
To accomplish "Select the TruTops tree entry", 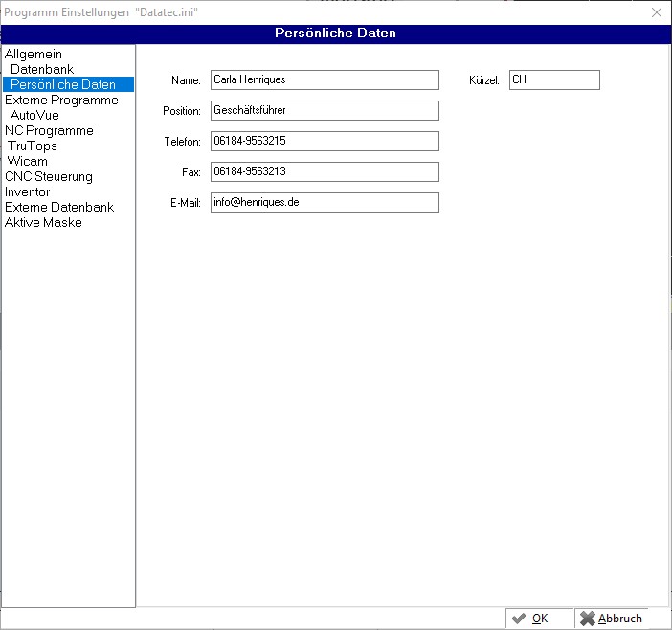I will pyautogui.click(x=32, y=146).
